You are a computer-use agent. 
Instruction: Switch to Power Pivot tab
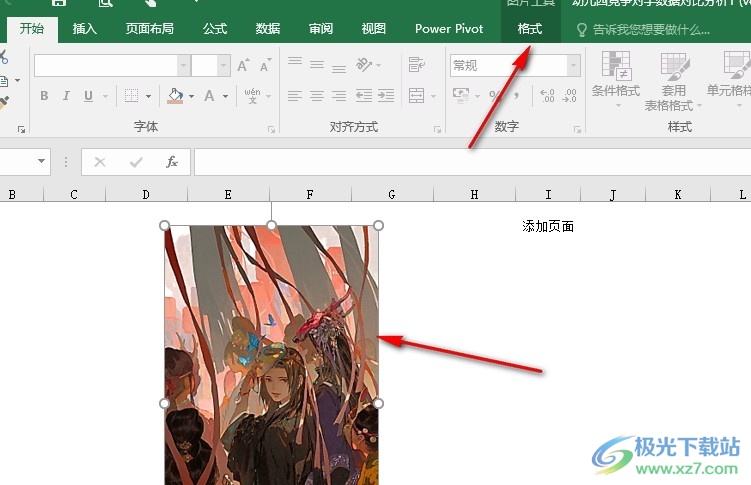point(449,29)
